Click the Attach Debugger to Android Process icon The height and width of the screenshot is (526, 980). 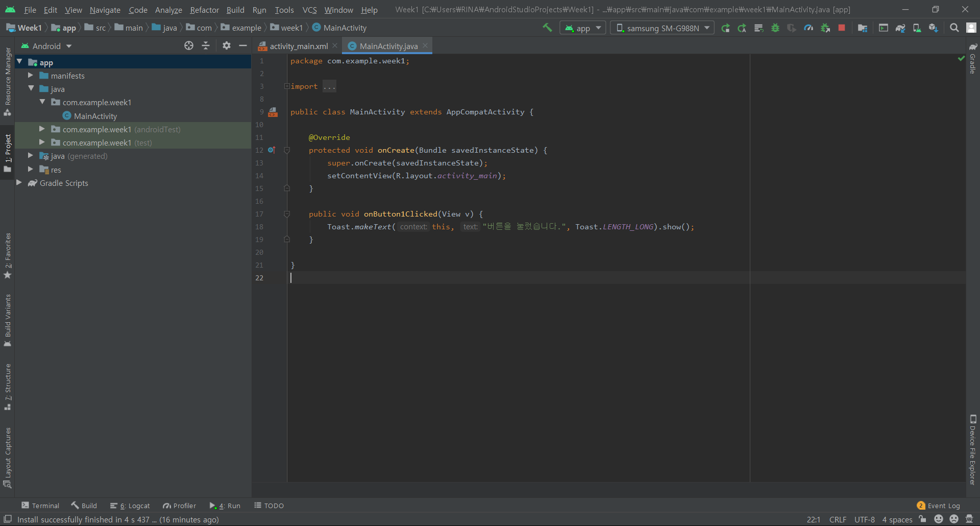(x=825, y=28)
